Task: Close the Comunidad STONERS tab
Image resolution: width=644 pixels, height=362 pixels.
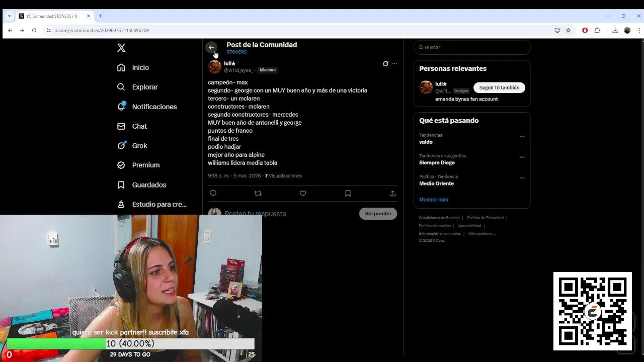Action: click(89, 16)
